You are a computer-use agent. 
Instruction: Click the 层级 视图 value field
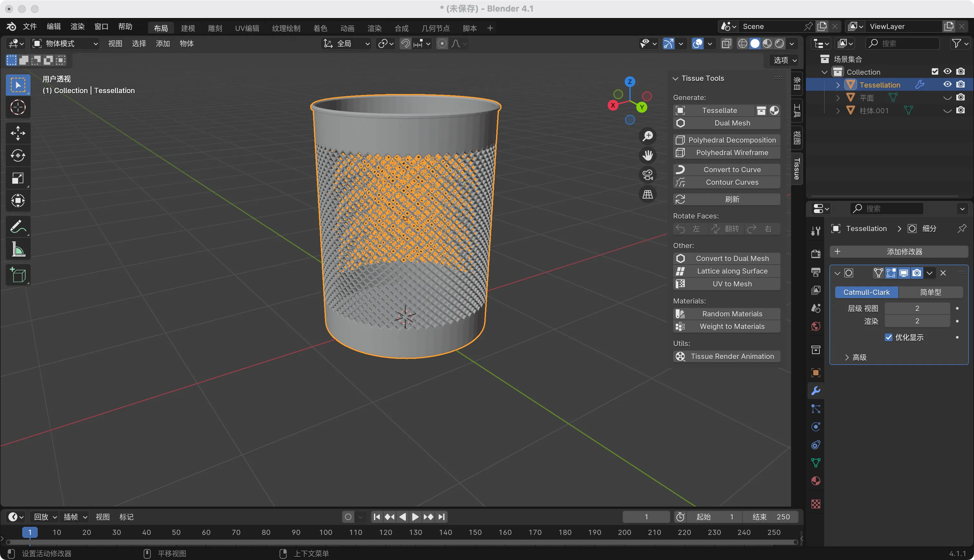pos(917,308)
